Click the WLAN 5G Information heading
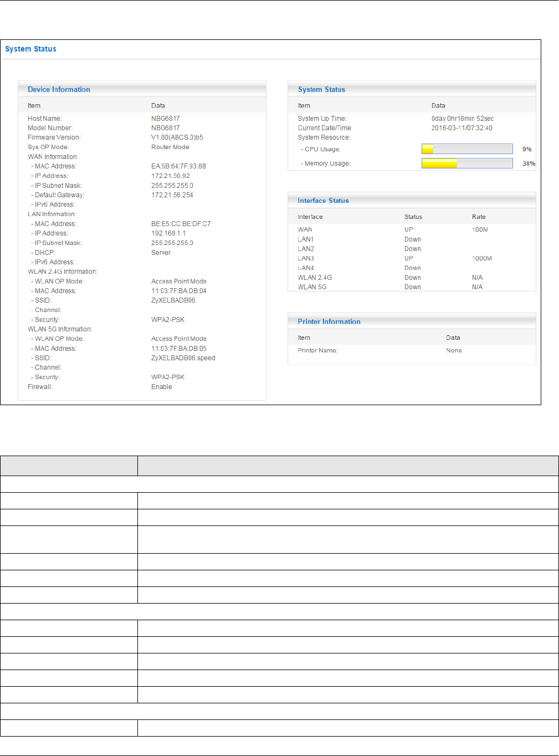559x756 pixels. [x=60, y=329]
